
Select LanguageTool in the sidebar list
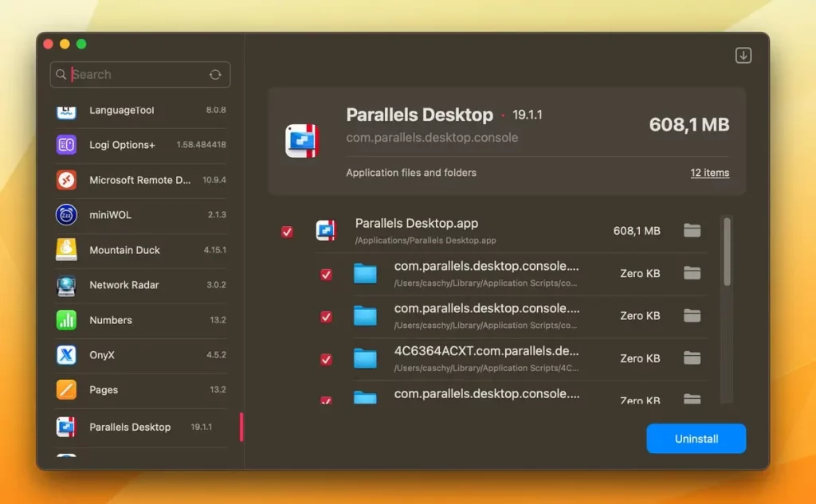click(x=121, y=111)
